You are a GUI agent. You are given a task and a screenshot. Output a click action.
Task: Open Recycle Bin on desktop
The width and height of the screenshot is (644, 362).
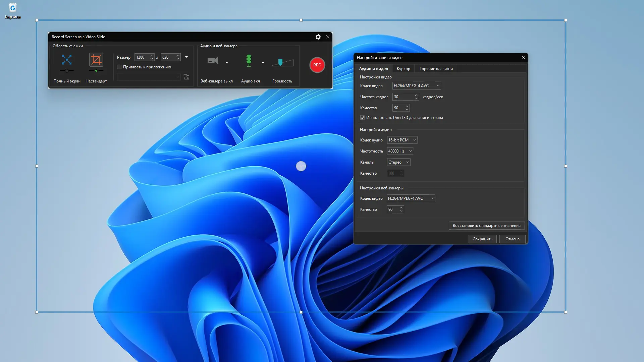click(x=12, y=8)
